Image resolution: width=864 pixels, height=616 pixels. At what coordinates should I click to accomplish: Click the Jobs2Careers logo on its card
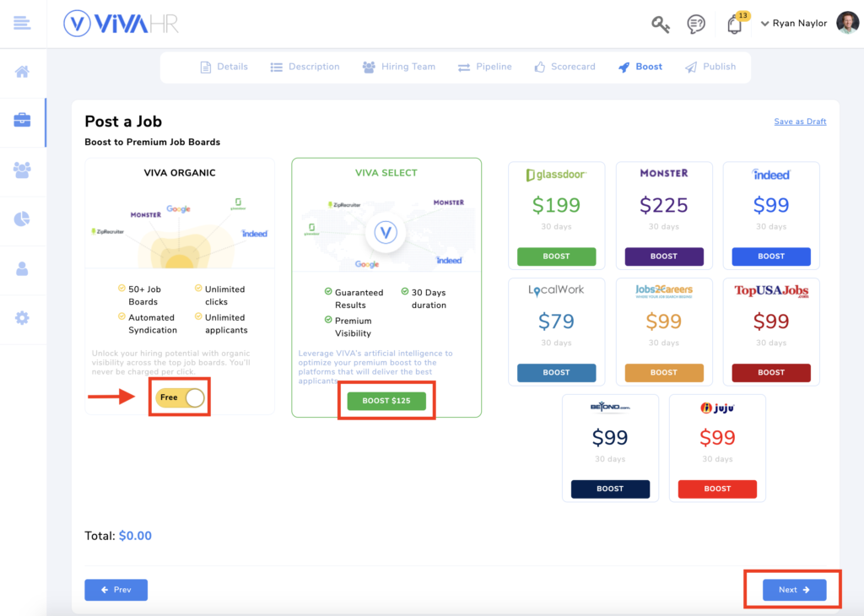point(663,291)
